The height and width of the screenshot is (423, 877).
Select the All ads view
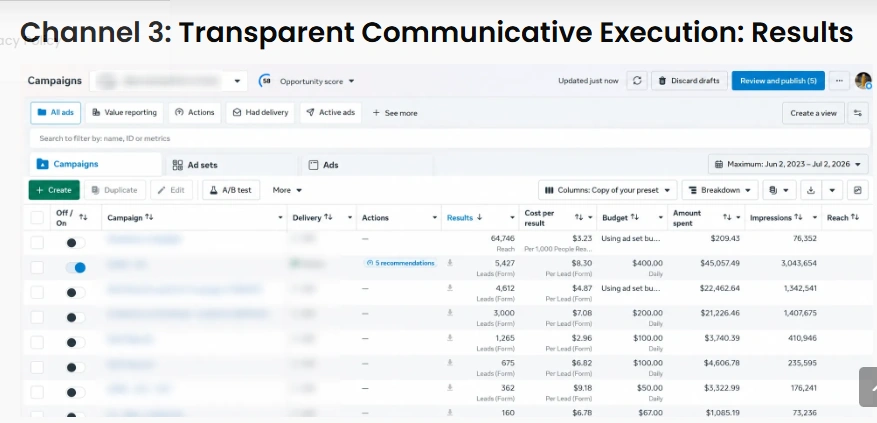pos(55,112)
